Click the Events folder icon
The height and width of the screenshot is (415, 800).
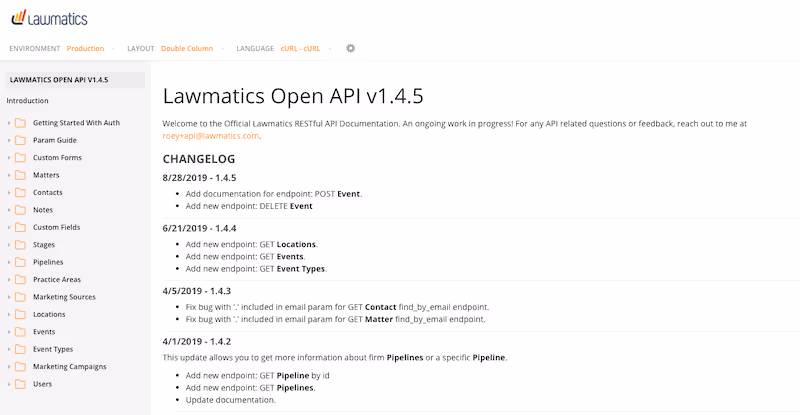(20, 332)
